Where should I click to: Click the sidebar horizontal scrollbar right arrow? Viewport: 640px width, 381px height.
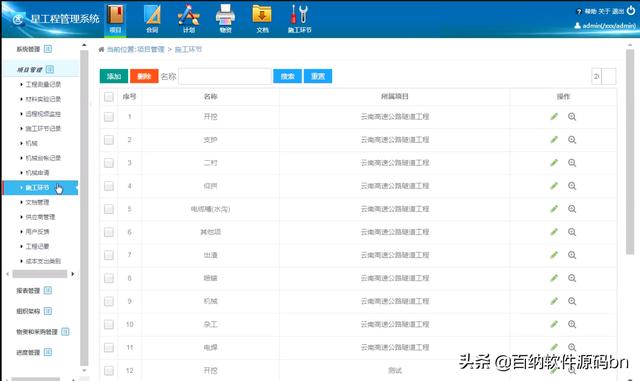point(73,274)
